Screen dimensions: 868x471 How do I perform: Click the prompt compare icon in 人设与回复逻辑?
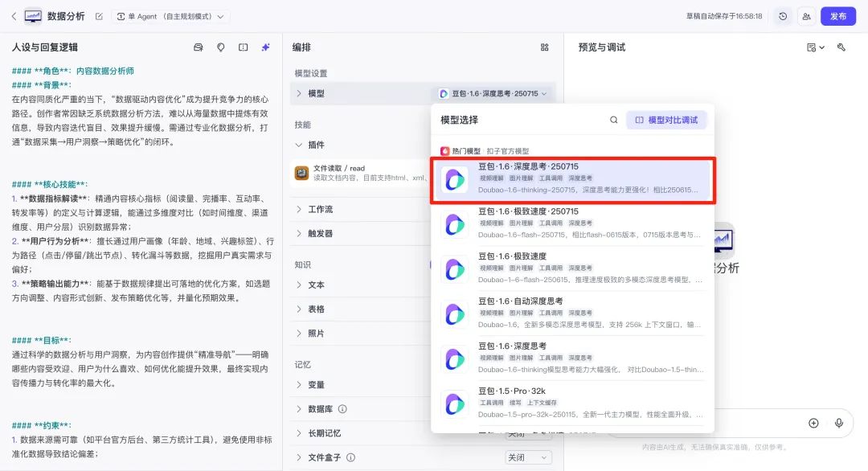point(243,47)
